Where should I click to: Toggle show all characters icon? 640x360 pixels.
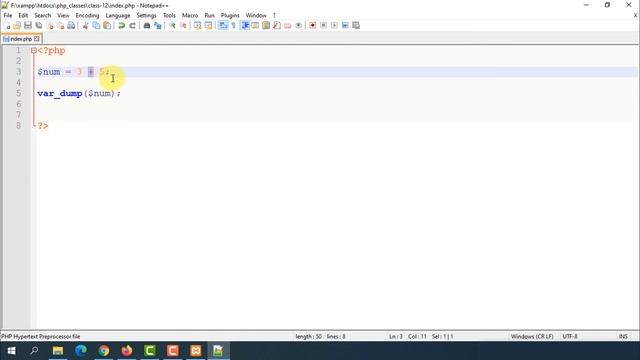tap(233, 25)
